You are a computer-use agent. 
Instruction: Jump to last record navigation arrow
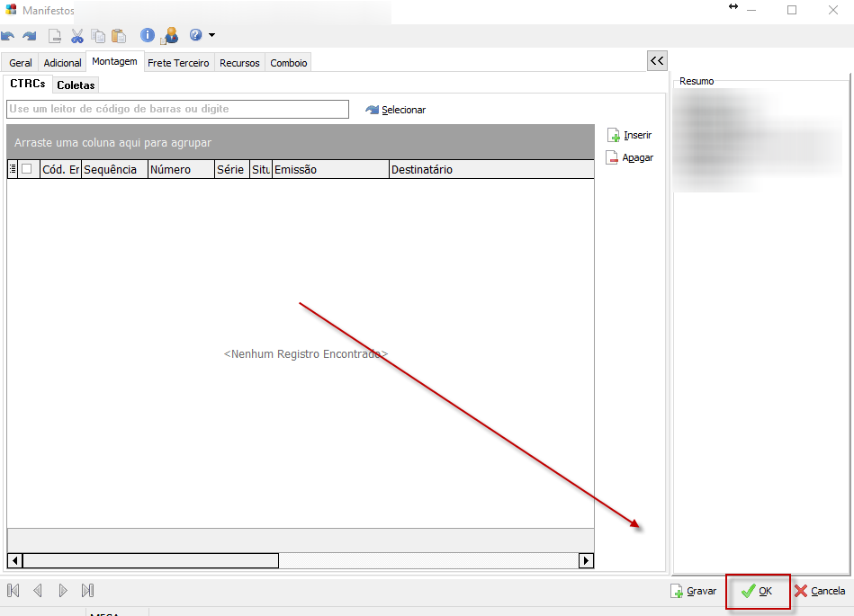[x=87, y=591]
